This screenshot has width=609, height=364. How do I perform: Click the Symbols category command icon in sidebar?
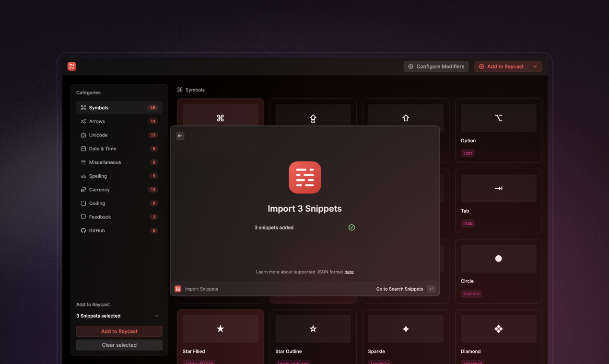[x=83, y=108]
